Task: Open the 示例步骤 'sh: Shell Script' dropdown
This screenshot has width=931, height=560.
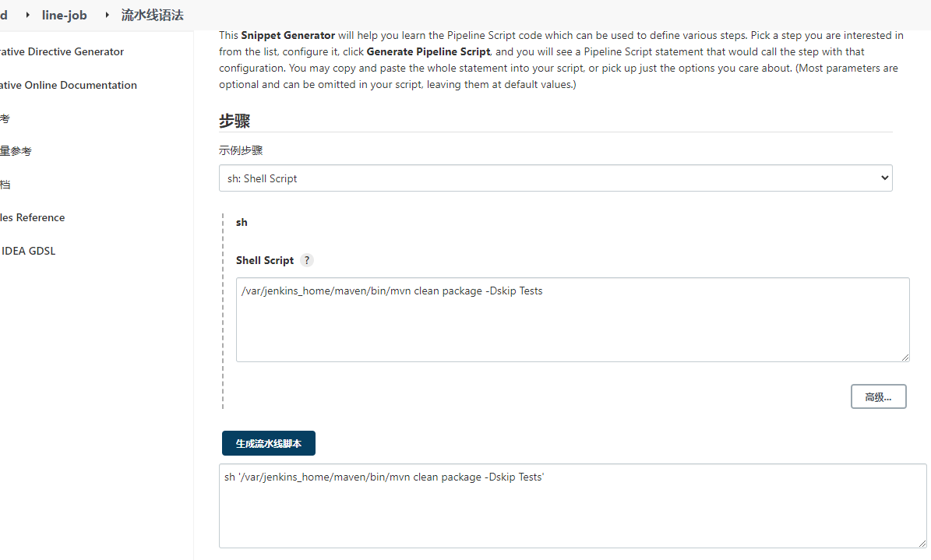Action: pyautogui.click(x=555, y=178)
